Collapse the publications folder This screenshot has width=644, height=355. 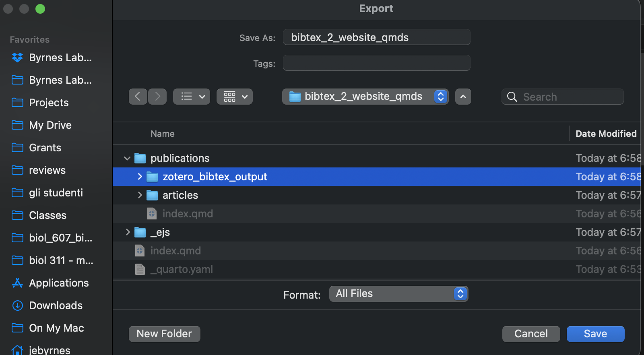click(x=127, y=158)
